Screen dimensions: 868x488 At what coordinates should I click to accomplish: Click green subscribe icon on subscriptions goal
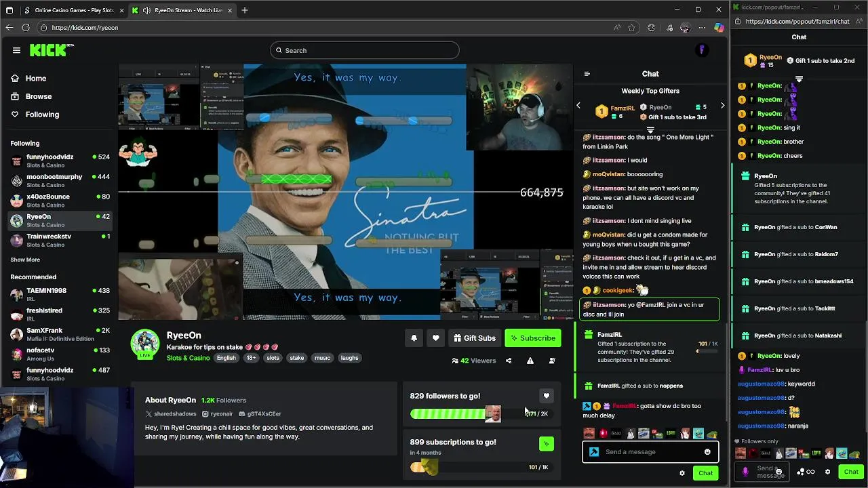(x=546, y=444)
